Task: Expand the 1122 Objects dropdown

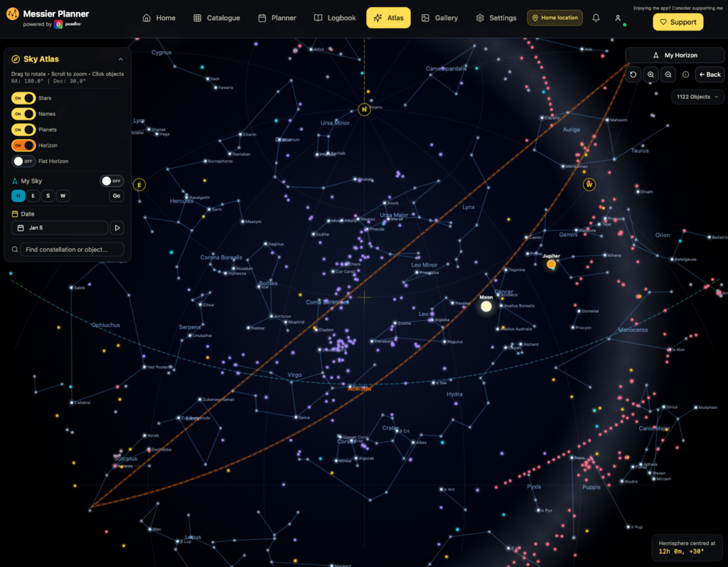Action: click(697, 97)
